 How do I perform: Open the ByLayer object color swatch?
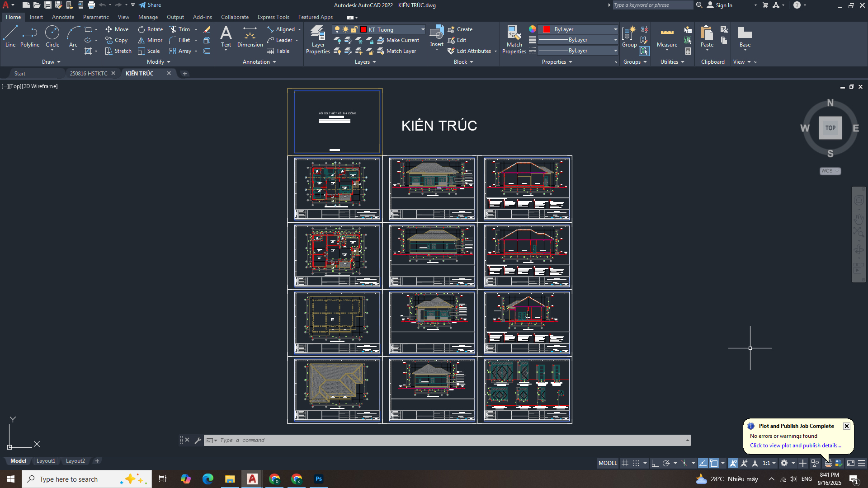pos(547,29)
